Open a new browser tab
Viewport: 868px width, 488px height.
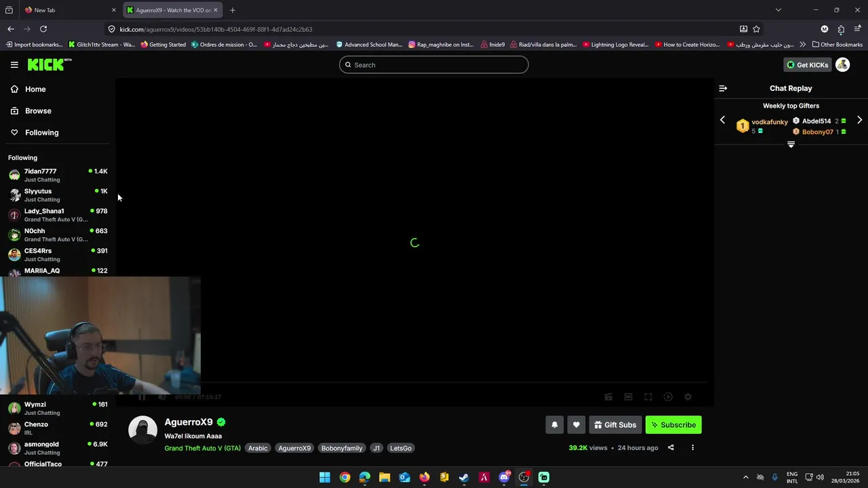point(233,10)
